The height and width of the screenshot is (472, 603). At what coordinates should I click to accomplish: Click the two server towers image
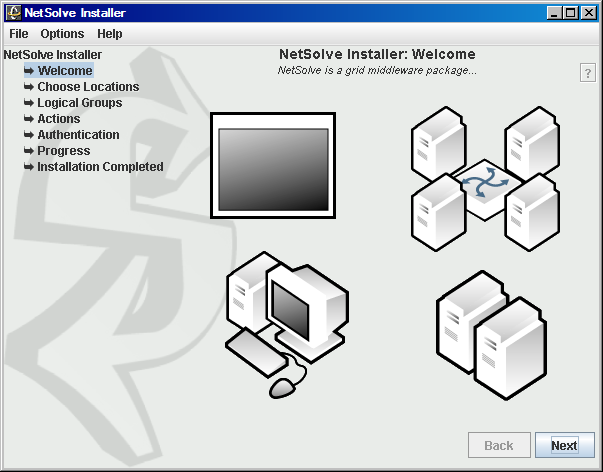coord(498,333)
